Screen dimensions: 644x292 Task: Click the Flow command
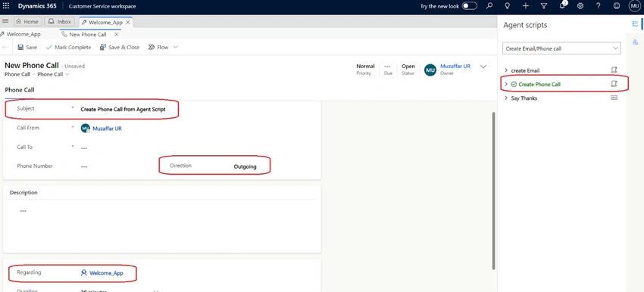tap(158, 47)
